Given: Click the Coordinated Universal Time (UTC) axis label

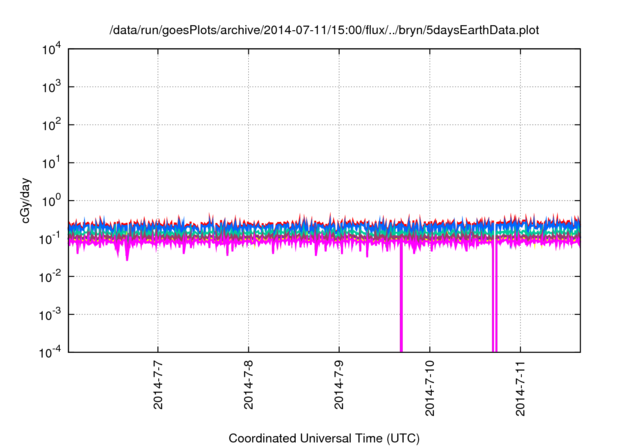Looking at the screenshot, I should [x=324, y=438].
